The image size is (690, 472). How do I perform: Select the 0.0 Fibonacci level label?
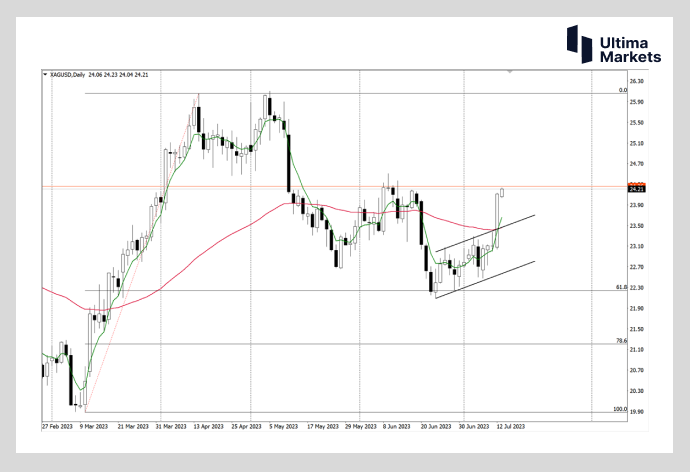[621, 90]
